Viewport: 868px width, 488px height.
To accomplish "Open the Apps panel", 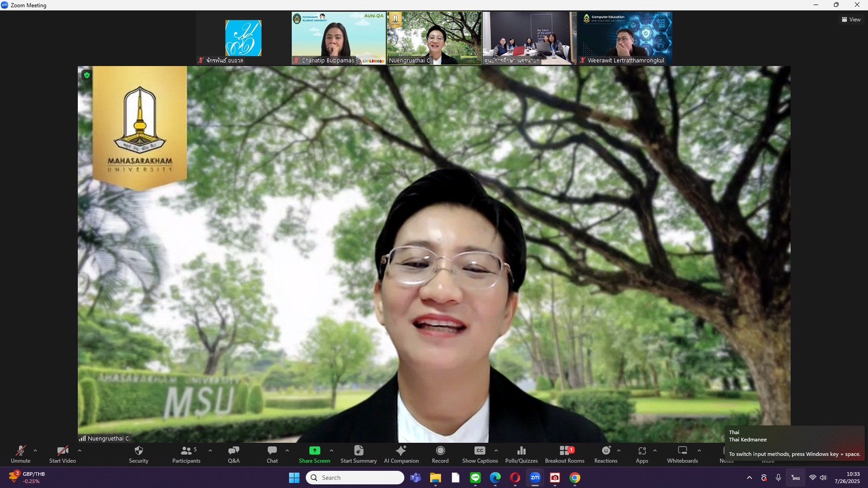I will pos(642,454).
